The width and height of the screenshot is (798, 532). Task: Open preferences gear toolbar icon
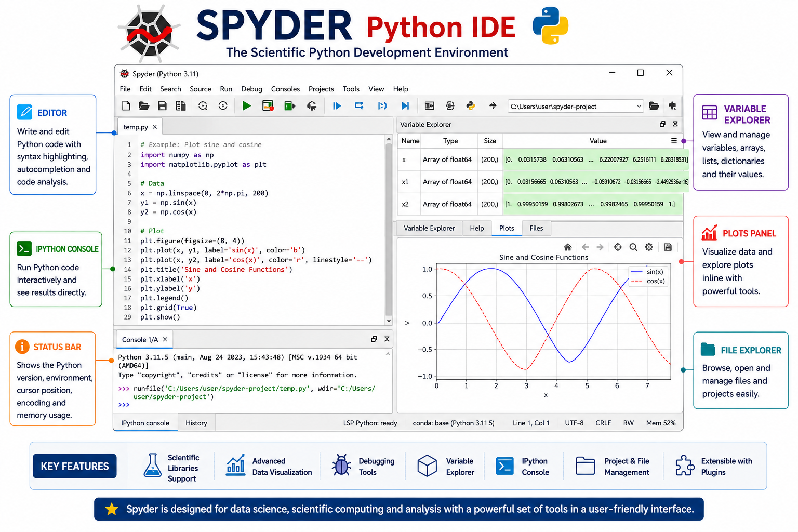[x=450, y=106]
